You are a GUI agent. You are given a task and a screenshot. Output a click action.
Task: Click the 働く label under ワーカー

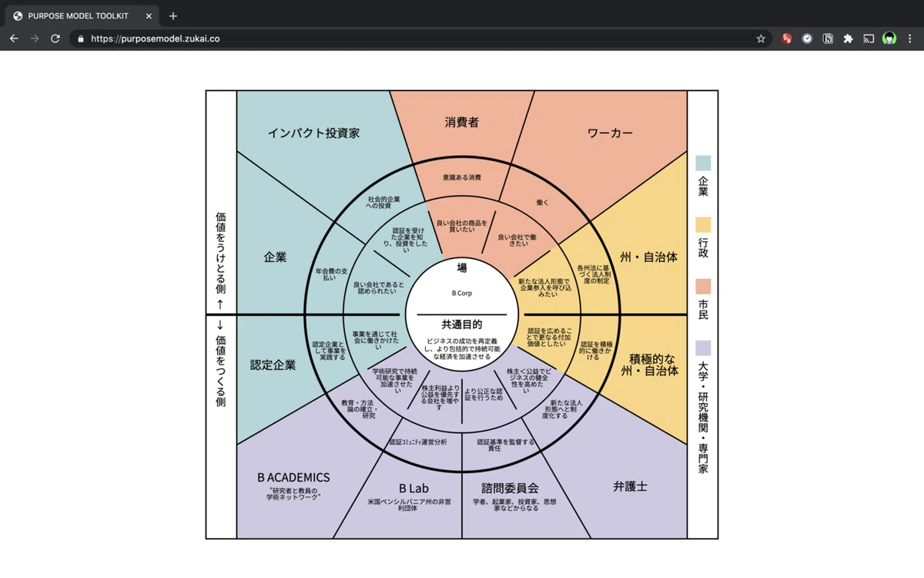[542, 202]
